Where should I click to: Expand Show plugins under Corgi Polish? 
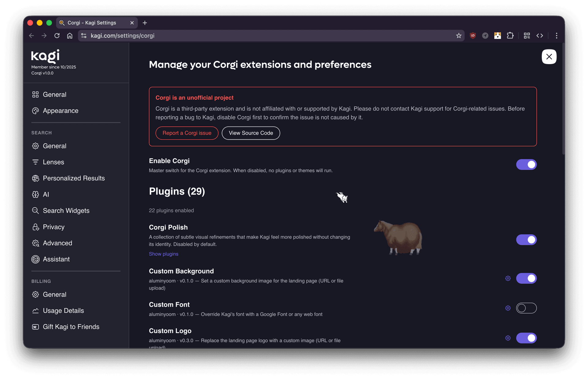[x=164, y=254]
